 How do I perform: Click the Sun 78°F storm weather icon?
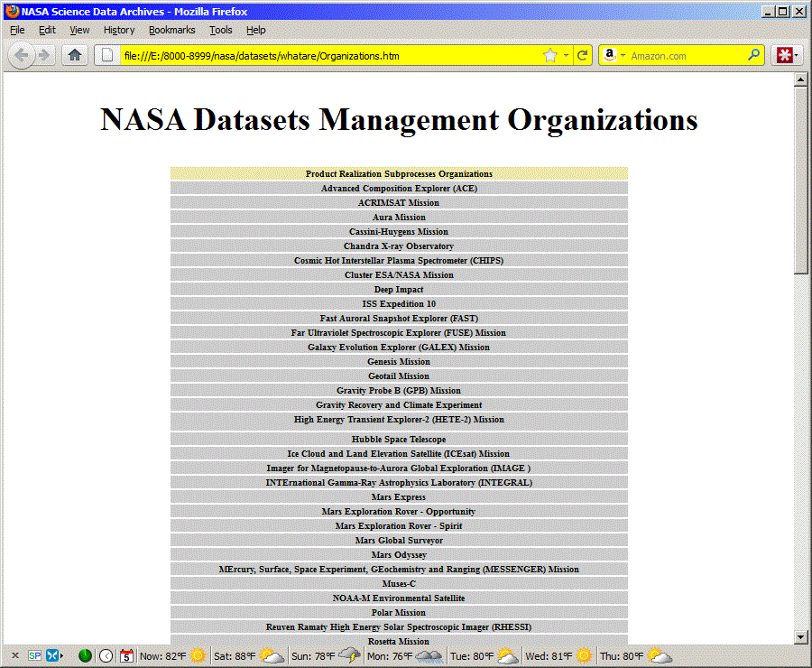coord(349,656)
